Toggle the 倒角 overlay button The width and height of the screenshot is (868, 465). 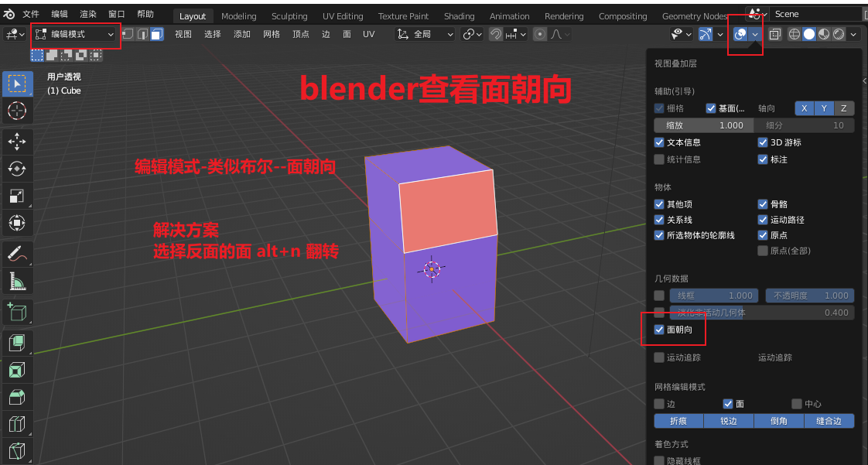(x=779, y=421)
